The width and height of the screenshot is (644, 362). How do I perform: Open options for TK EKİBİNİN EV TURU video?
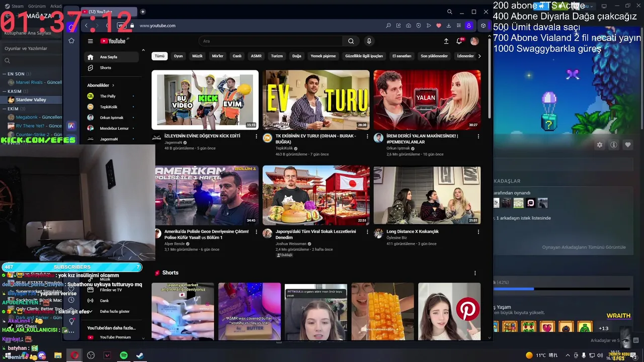pyautogui.click(x=367, y=136)
